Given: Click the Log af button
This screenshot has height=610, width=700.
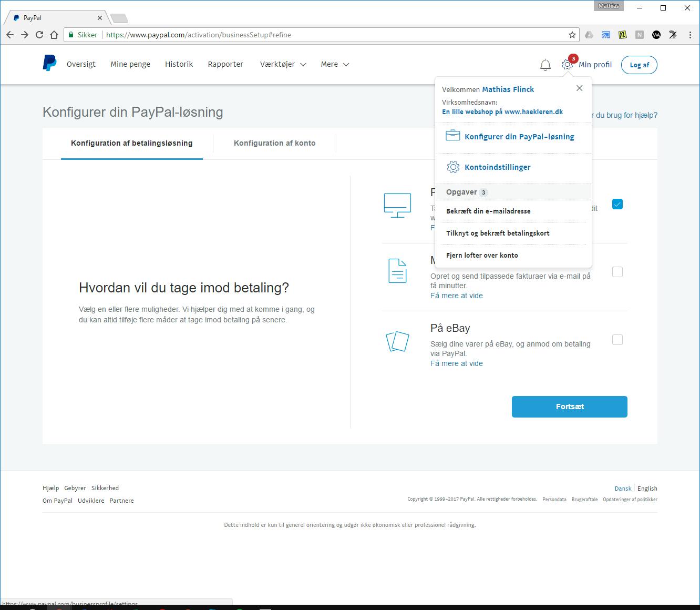Looking at the screenshot, I should (639, 65).
